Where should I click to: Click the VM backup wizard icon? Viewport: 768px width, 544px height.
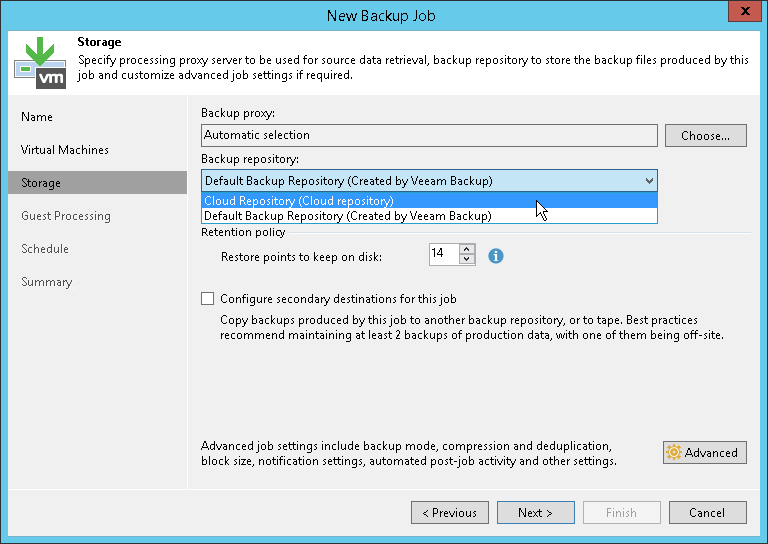(40, 61)
